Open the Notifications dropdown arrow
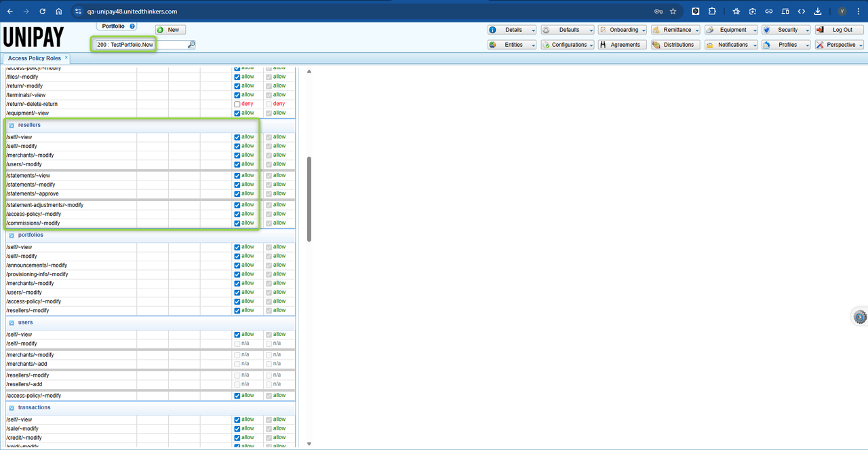This screenshot has height=450, width=868. click(754, 45)
